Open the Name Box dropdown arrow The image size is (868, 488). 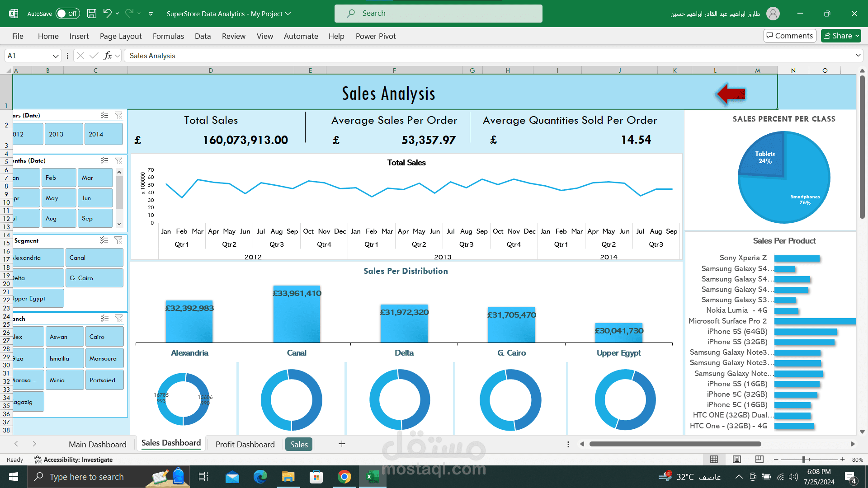(x=56, y=56)
